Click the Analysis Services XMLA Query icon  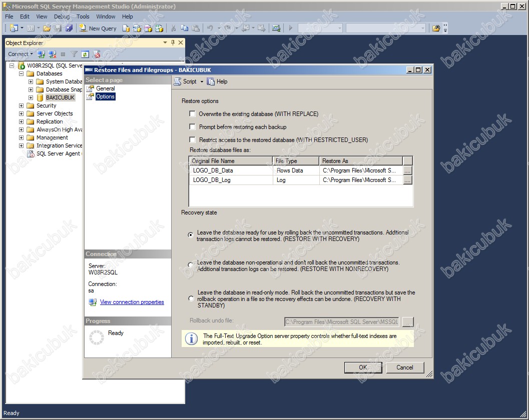[159, 28]
